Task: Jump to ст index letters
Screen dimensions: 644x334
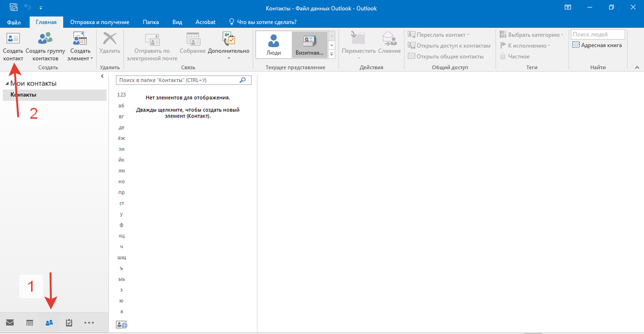Action: click(121, 203)
